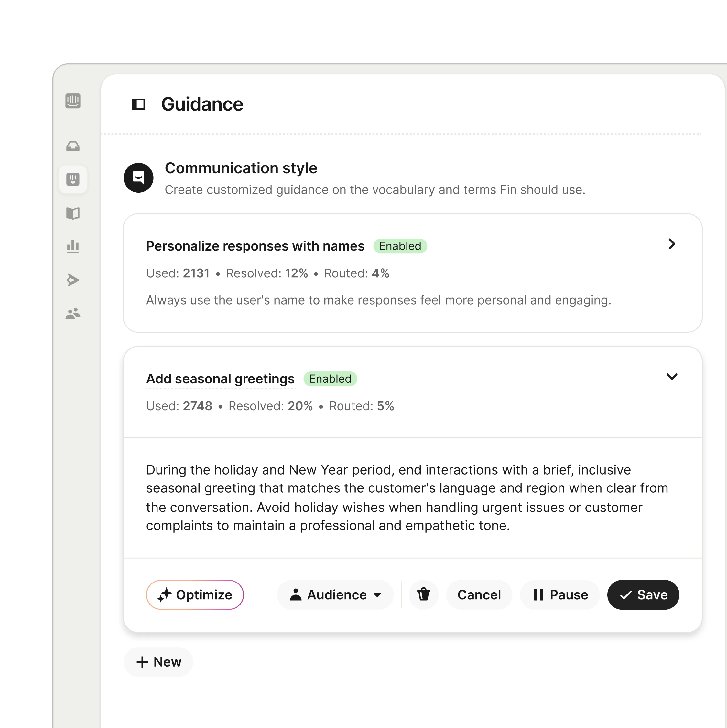Click the Optimize button
Viewport: 727px width, 728px height.
coord(195,594)
